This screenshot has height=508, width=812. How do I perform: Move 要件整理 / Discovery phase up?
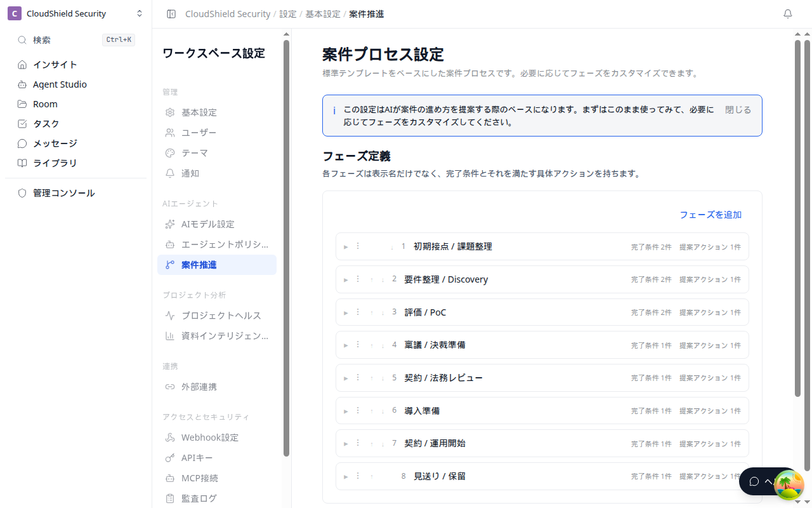[372, 279]
